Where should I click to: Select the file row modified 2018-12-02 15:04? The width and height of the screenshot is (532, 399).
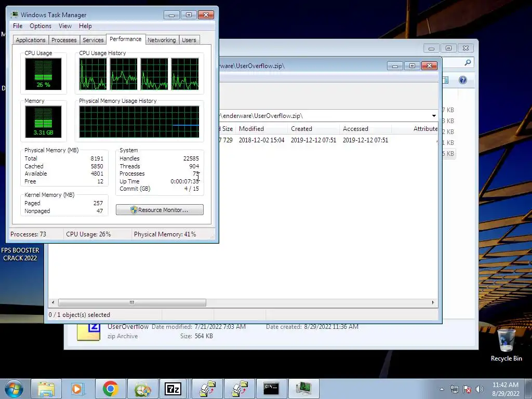point(328,140)
